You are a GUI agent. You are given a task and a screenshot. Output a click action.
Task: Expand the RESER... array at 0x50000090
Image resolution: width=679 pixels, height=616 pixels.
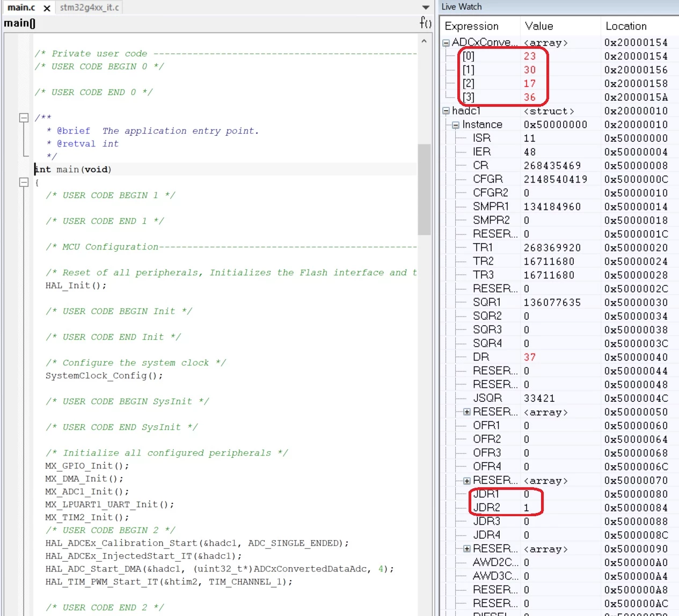pos(467,549)
